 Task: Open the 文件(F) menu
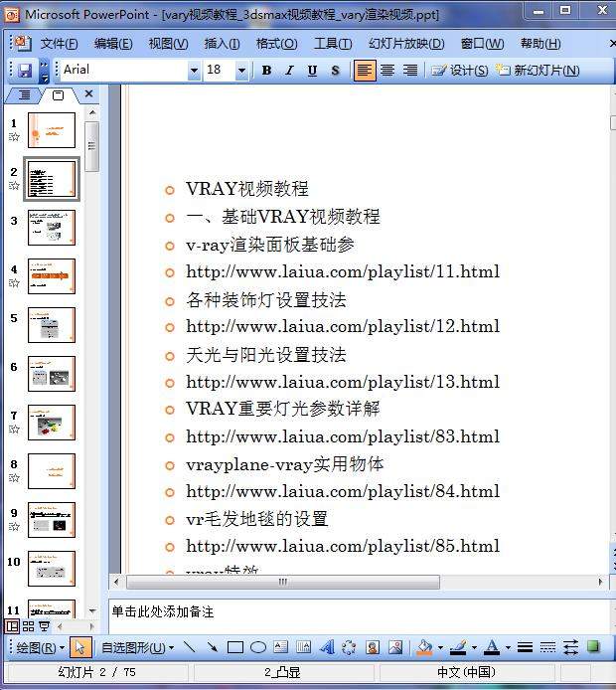pos(59,44)
